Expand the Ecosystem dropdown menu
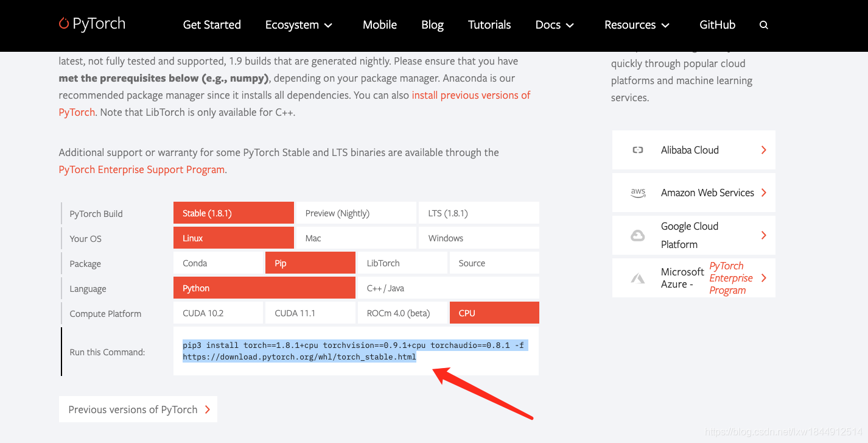This screenshot has height=443, width=868. 299,25
